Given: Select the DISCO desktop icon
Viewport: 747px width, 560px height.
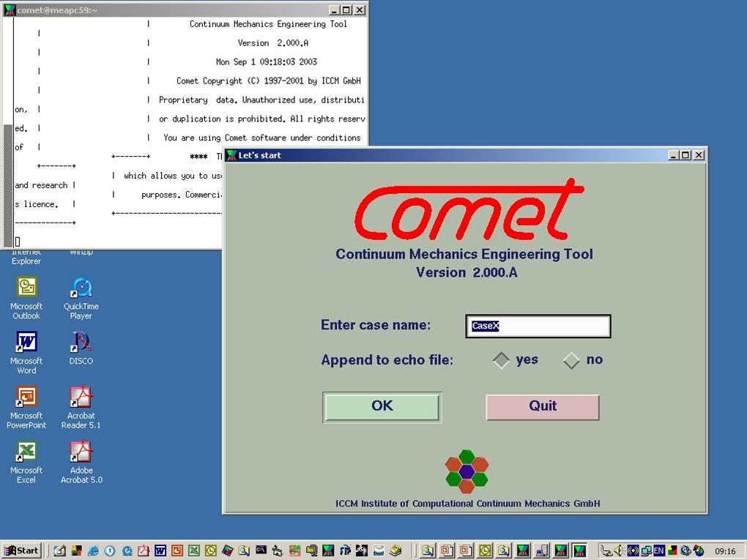Looking at the screenshot, I should click(x=81, y=348).
